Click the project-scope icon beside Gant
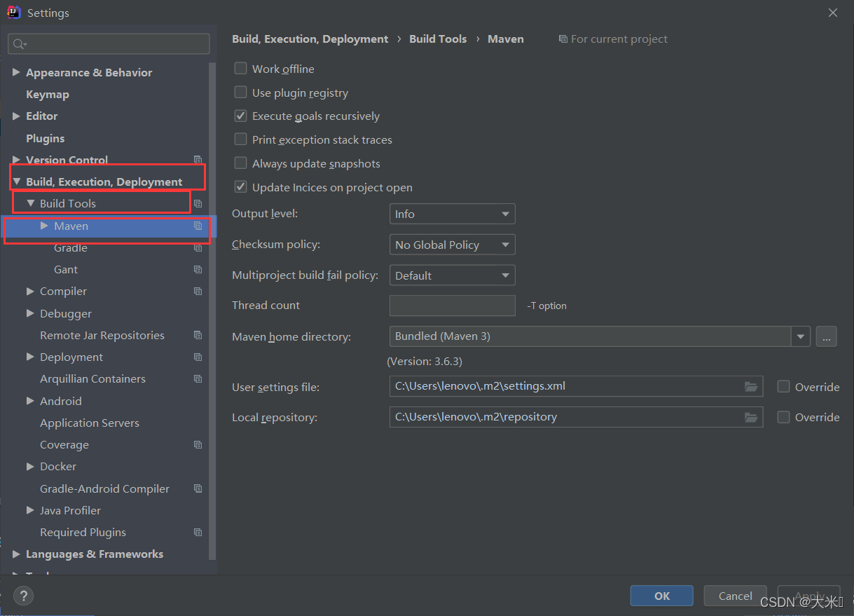 click(198, 269)
